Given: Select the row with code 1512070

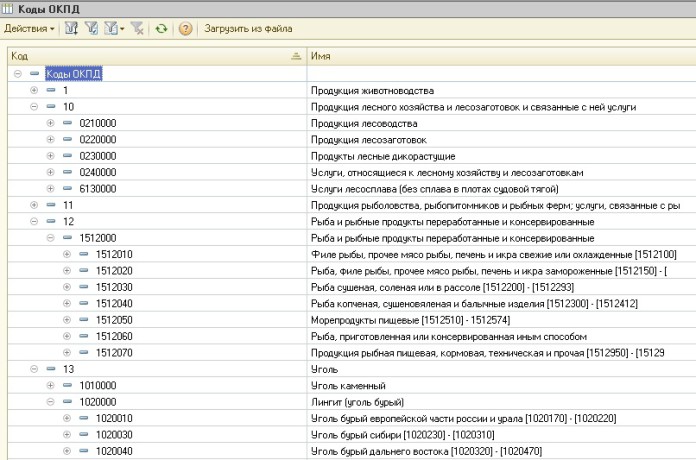Looking at the screenshot, I should coord(352,353).
